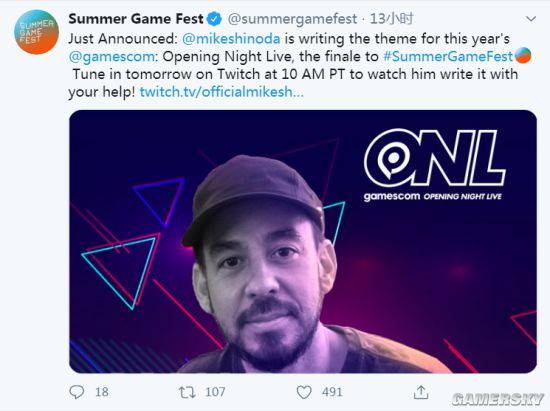Open the twitch.tv/officialmikesh link
550x411 pixels.
[x=222, y=92]
